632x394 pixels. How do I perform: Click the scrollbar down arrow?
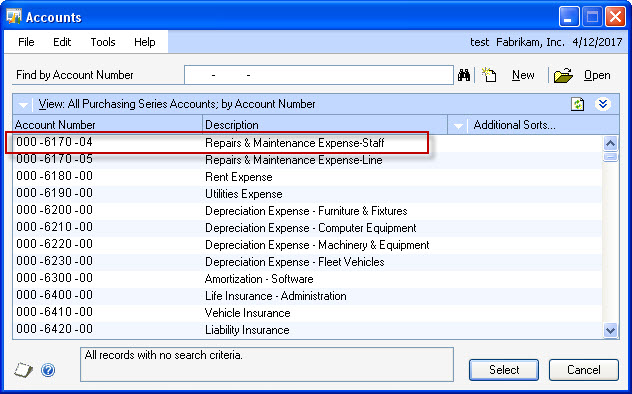(610, 331)
